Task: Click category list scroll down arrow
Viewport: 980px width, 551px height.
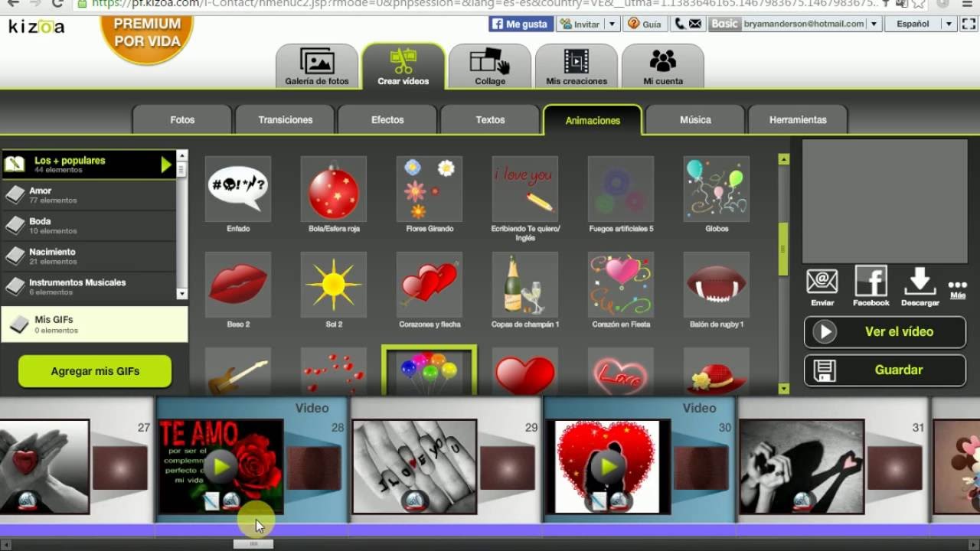Action: tap(181, 294)
